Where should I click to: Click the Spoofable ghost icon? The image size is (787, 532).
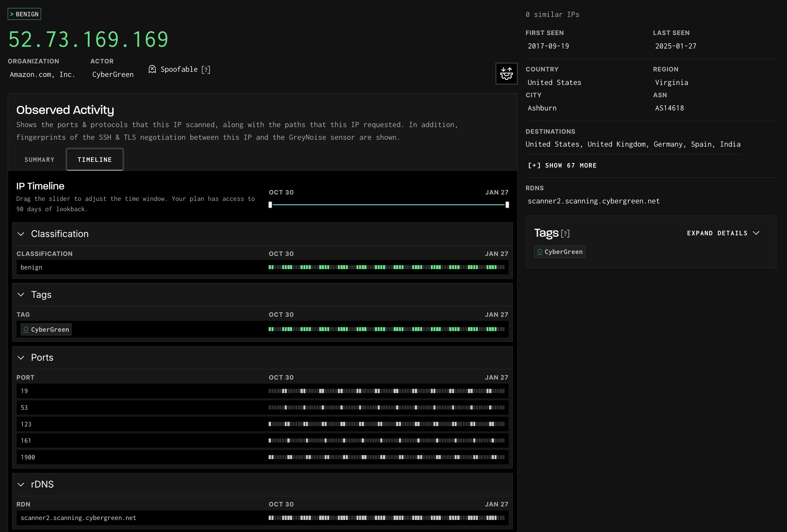tap(152, 69)
